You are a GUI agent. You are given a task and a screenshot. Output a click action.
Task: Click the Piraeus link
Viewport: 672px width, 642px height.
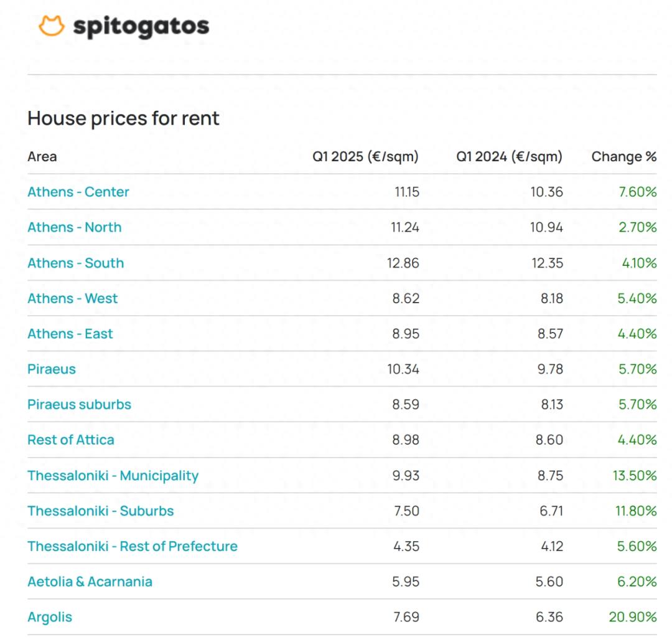click(52, 369)
